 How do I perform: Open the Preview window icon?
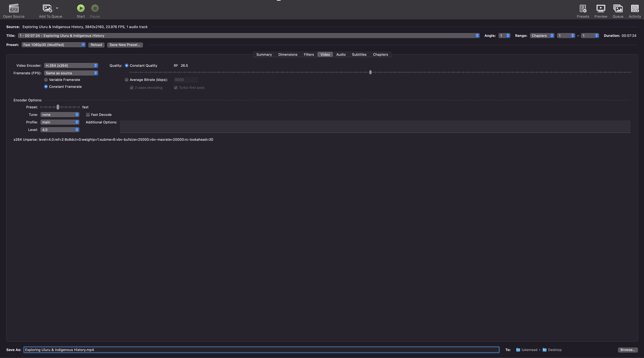tap(600, 8)
